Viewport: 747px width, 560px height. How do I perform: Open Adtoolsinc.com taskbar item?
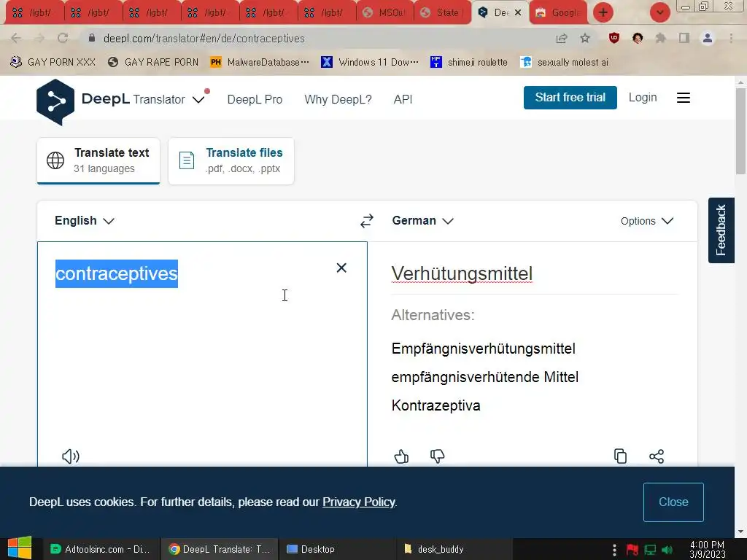(101, 549)
